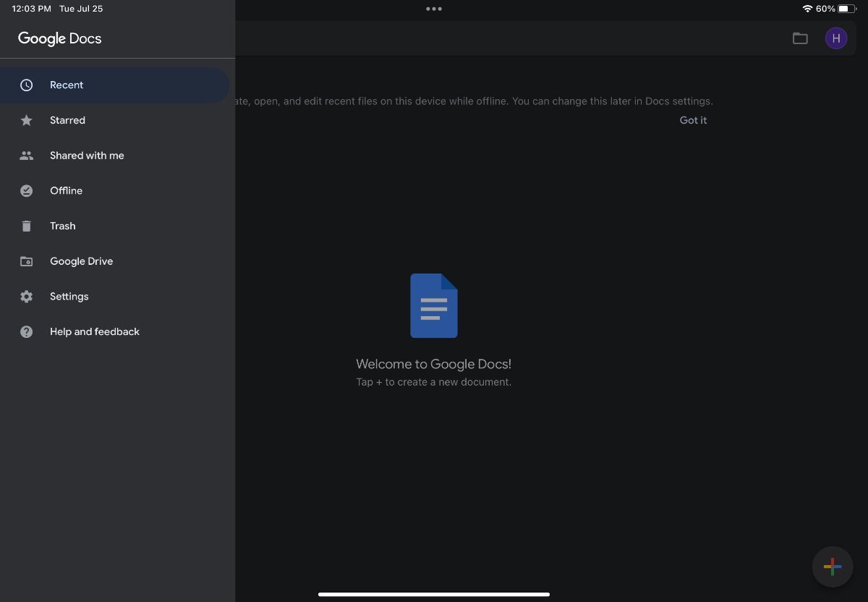The height and width of the screenshot is (602, 868).
Task: Tap the multitasking dots at screen top
Action: pyautogui.click(x=433, y=9)
